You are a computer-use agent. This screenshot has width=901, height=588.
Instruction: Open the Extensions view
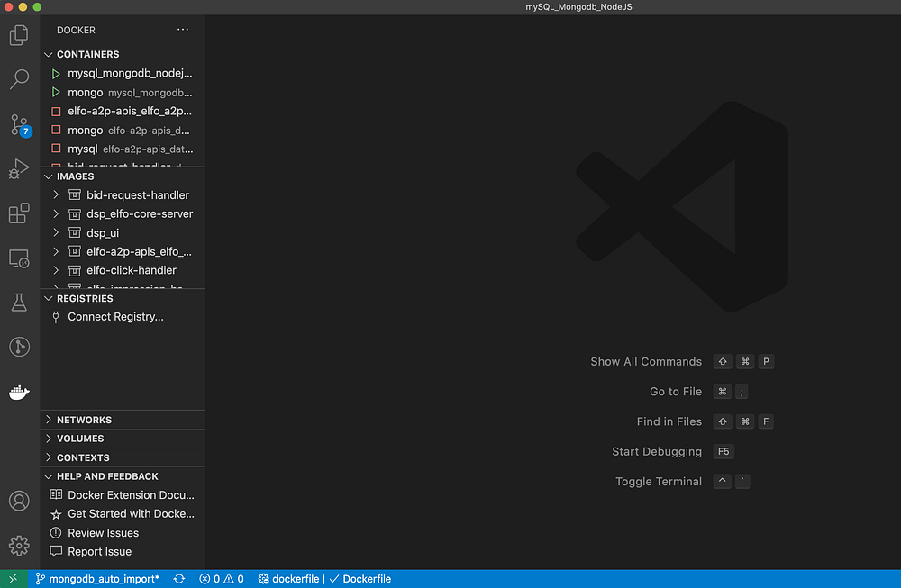19,213
